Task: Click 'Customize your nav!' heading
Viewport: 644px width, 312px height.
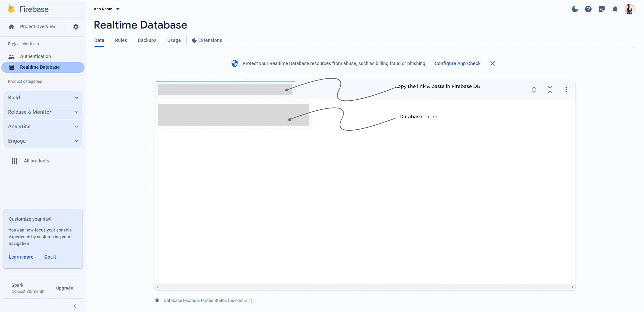Action: click(x=30, y=219)
